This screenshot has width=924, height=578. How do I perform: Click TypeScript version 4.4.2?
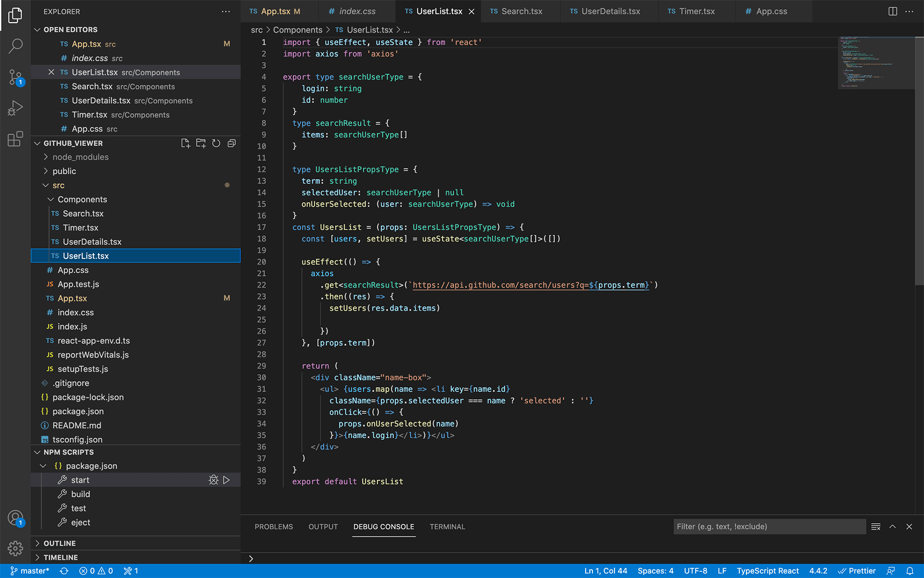tap(818, 571)
